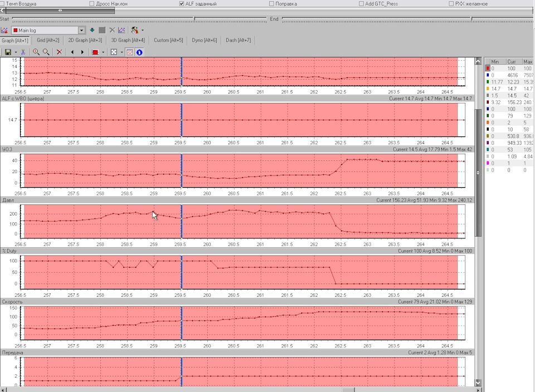Screen dimensions: 535x392
Task: Expand the red graph color dropdown arrow
Action: click(x=103, y=52)
